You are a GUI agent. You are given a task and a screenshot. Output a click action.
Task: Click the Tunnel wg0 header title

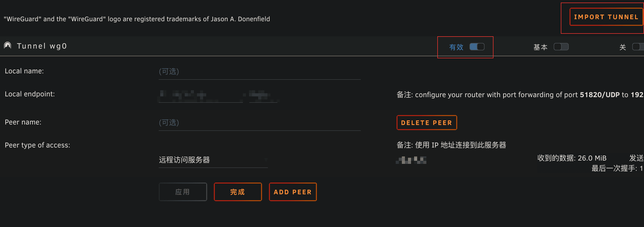click(42, 46)
